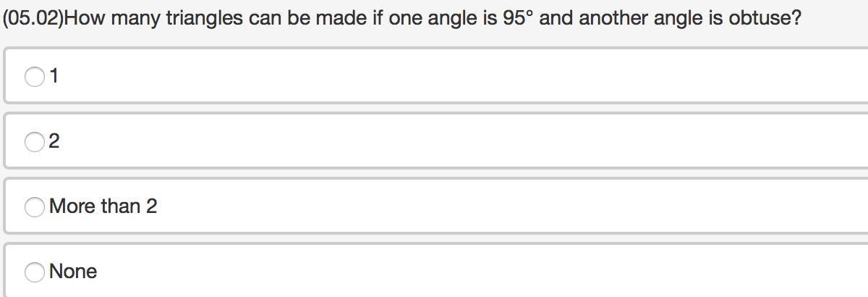Click empty area in More than 2 box
The width and height of the screenshot is (868, 297).
coord(506,206)
